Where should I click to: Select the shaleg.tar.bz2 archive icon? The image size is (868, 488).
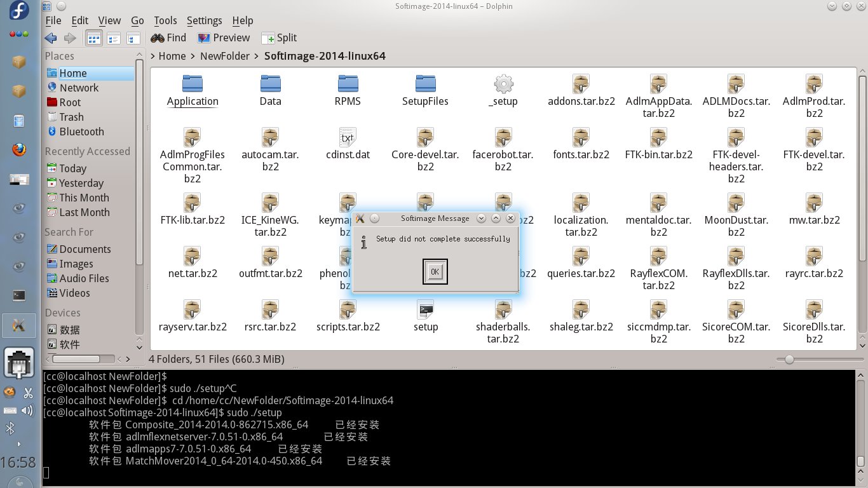click(x=581, y=309)
